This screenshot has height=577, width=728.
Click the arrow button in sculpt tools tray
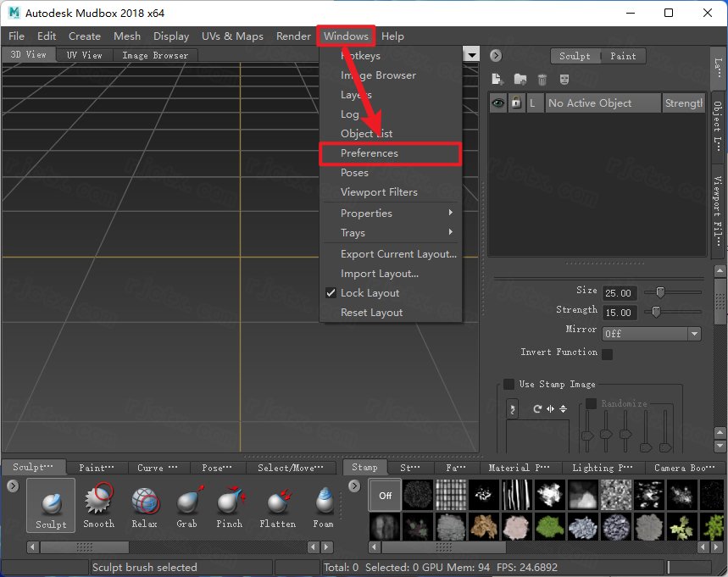[x=13, y=486]
